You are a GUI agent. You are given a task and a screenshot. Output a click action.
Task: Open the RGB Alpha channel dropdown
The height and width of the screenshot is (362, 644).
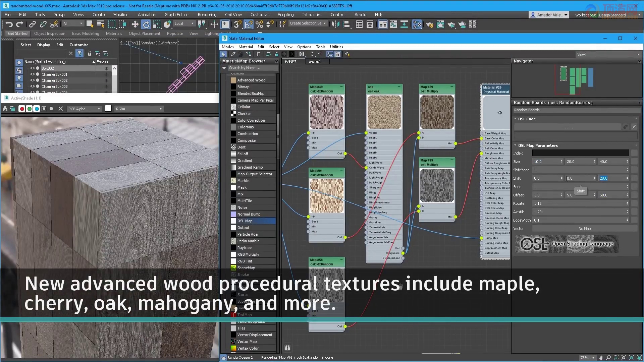84,109
